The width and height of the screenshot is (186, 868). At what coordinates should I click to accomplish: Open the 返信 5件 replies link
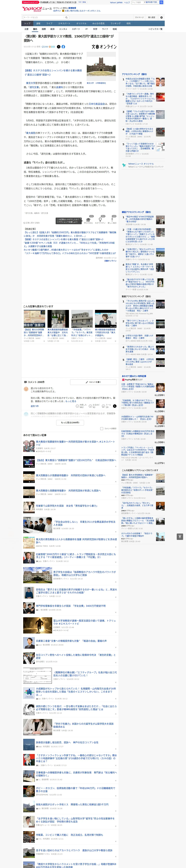coord(34,406)
